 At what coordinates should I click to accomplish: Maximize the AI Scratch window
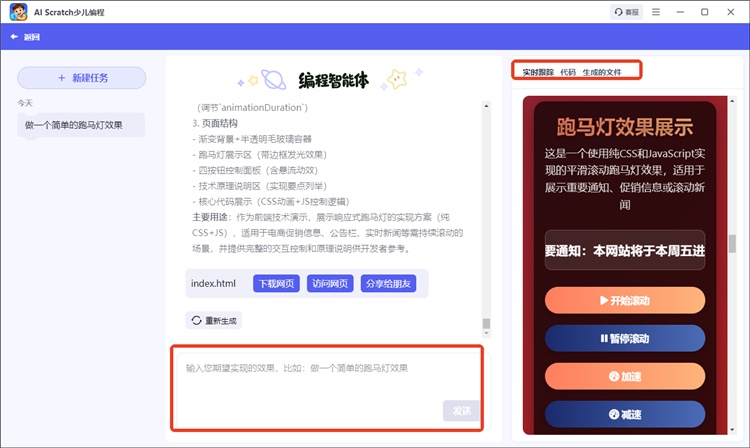click(x=705, y=12)
